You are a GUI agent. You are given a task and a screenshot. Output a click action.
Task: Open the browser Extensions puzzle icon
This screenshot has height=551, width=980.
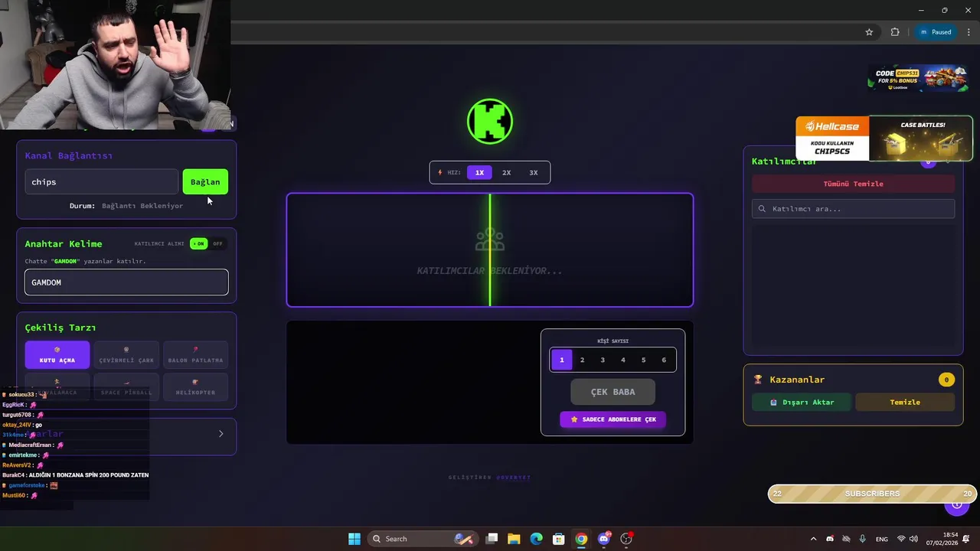pyautogui.click(x=895, y=32)
